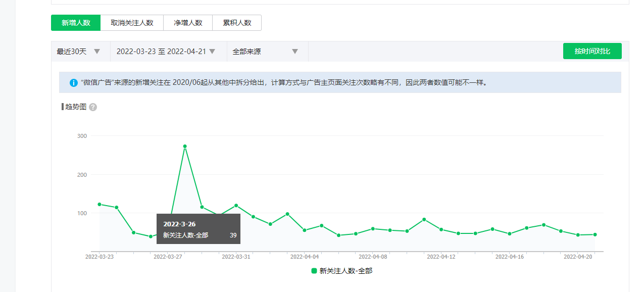The height and width of the screenshot is (292, 644).
Task: Click the help question mark beside 趋势图
Action: pos(93,107)
